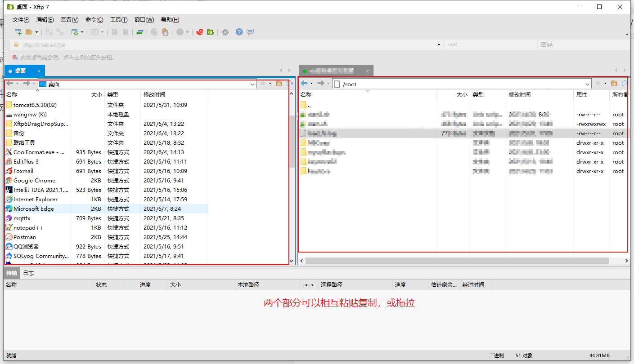634x364 pixels.
Task: Open the 命令(C) menu
Action: pyautogui.click(x=94, y=20)
